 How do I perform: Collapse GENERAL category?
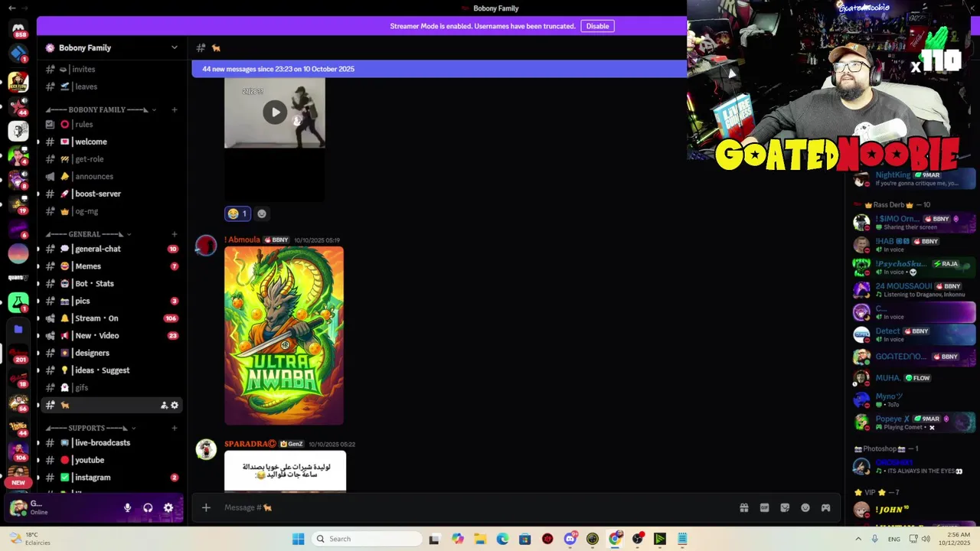[x=89, y=234]
